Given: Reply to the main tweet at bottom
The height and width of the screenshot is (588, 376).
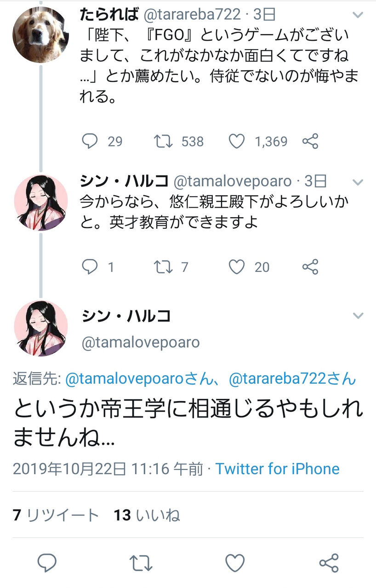Looking at the screenshot, I should (46, 563).
